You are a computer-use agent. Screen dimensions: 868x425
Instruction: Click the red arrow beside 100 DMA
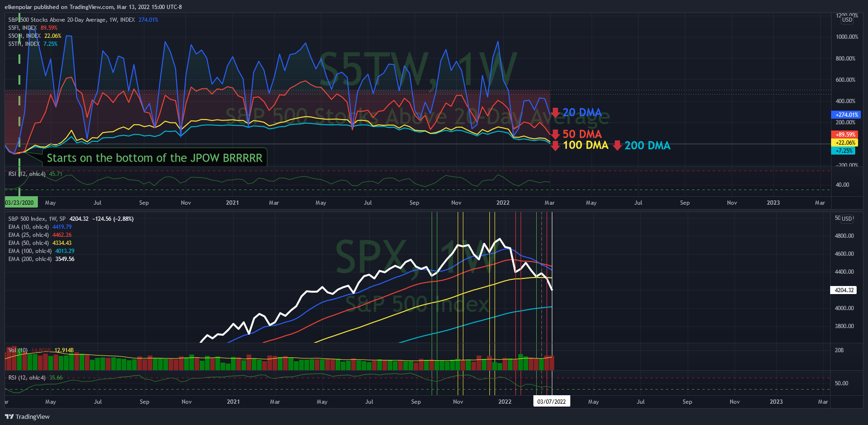(556, 146)
